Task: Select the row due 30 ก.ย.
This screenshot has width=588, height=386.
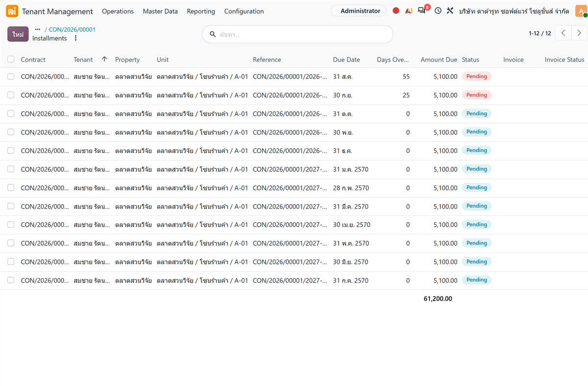Action: [x=11, y=95]
